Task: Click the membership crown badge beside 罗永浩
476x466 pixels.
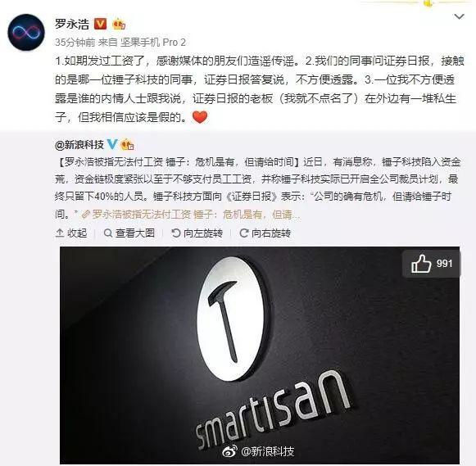Action: pos(119,24)
